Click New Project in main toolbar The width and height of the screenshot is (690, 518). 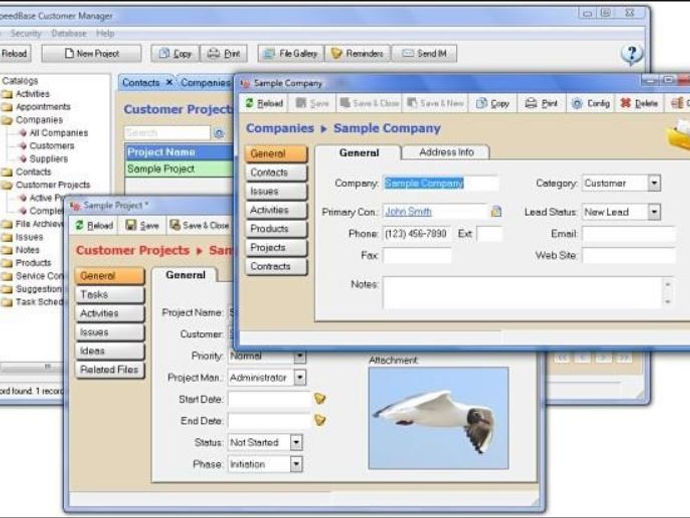tap(92, 54)
